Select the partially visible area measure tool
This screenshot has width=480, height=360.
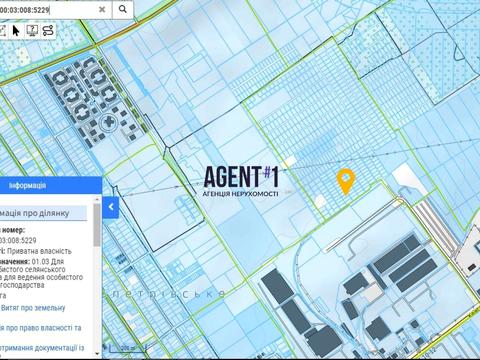pos(2,30)
